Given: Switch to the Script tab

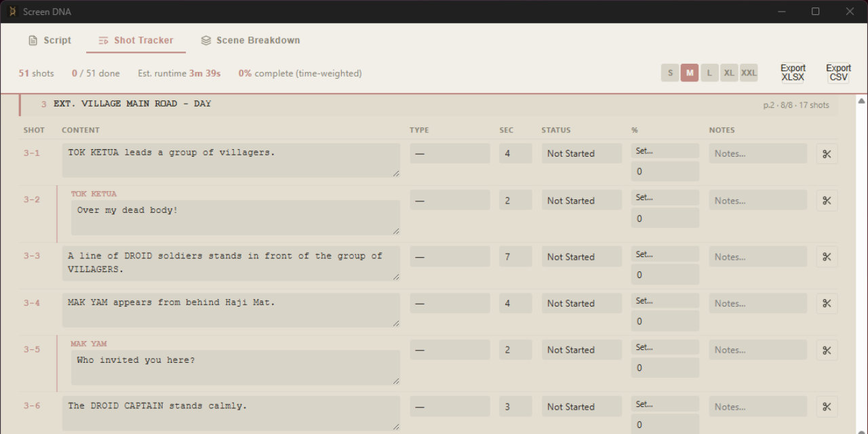Looking at the screenshot, I should (x=50, y=41).
